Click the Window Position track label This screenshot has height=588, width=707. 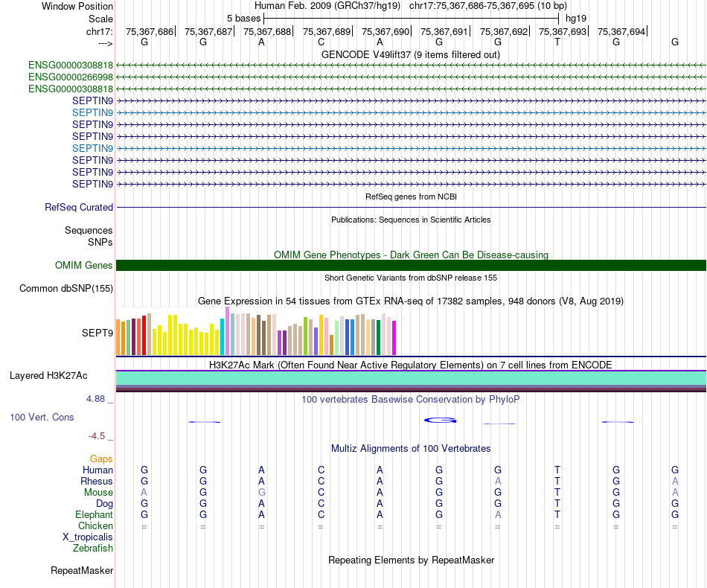point(77,6)
